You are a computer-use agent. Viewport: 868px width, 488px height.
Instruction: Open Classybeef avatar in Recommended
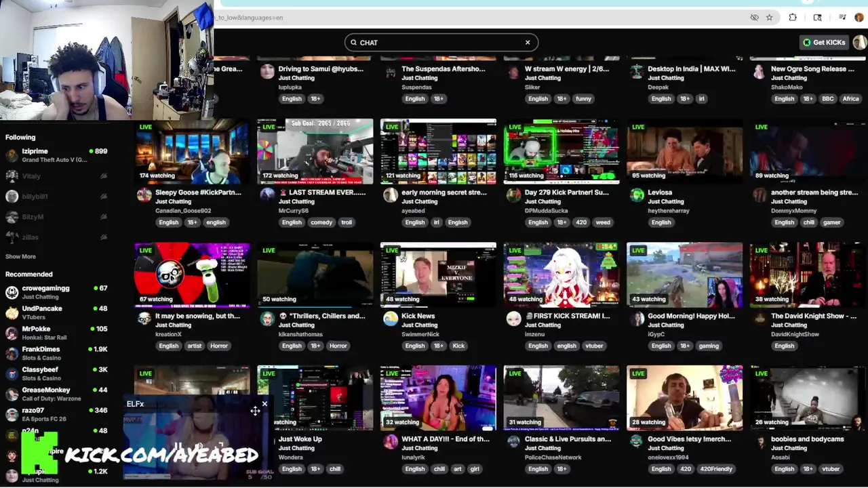click(x=12, y=373)
